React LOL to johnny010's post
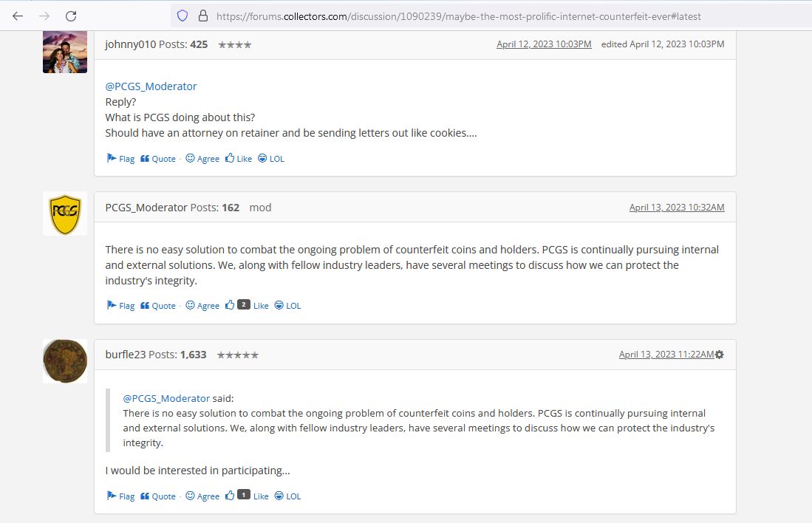812x523 pixels. click(271, 159)
